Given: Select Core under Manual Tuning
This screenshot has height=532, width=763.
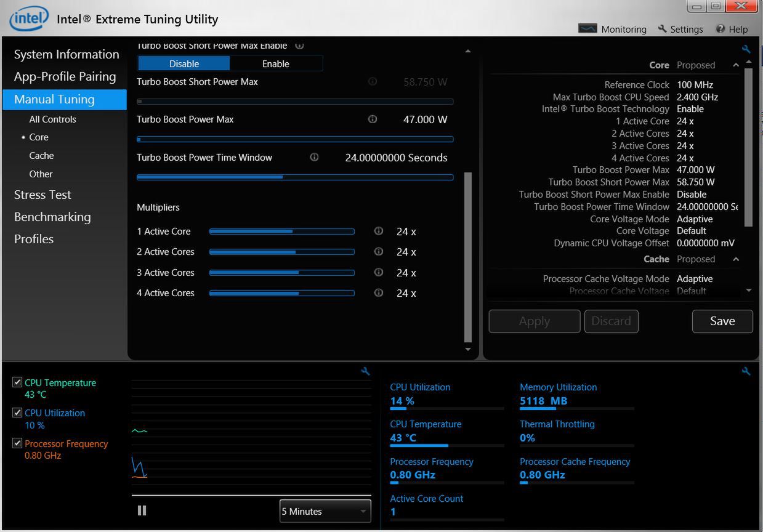Looking at the screenshot, I should pos(39,137).
